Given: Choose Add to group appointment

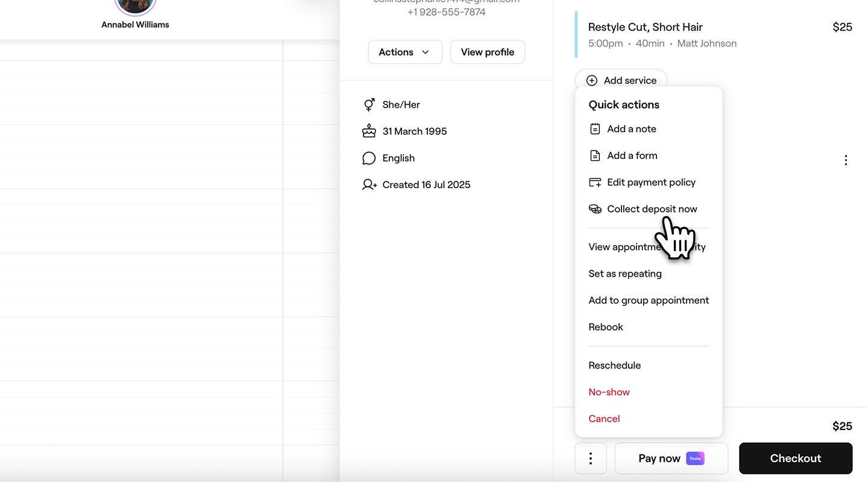Looking at the screenshot, I should click(649, 300).
